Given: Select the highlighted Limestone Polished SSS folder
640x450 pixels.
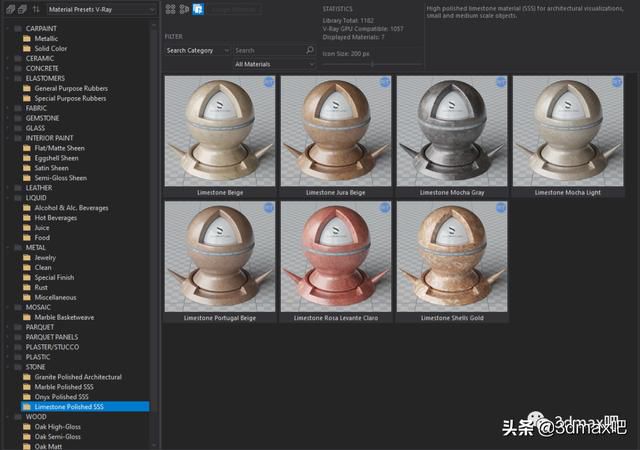Looking at the screenshot, I should pyautogui.click(x=85, y=407).
